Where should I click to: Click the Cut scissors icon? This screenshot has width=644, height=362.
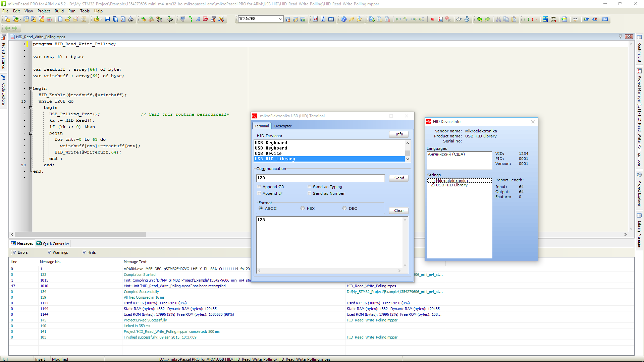(x=498, y=19)
